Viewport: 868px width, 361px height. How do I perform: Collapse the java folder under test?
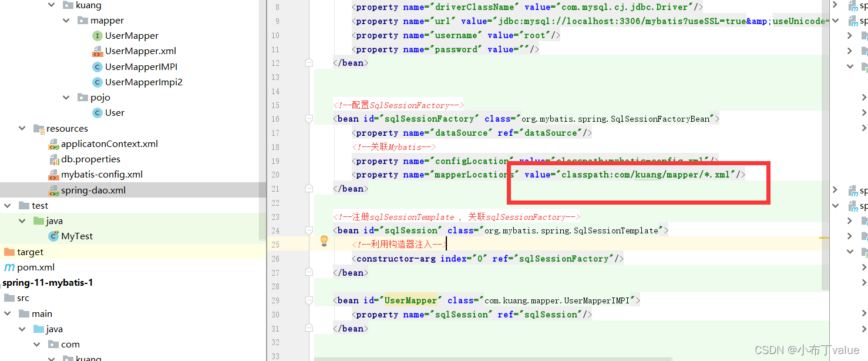22,221
